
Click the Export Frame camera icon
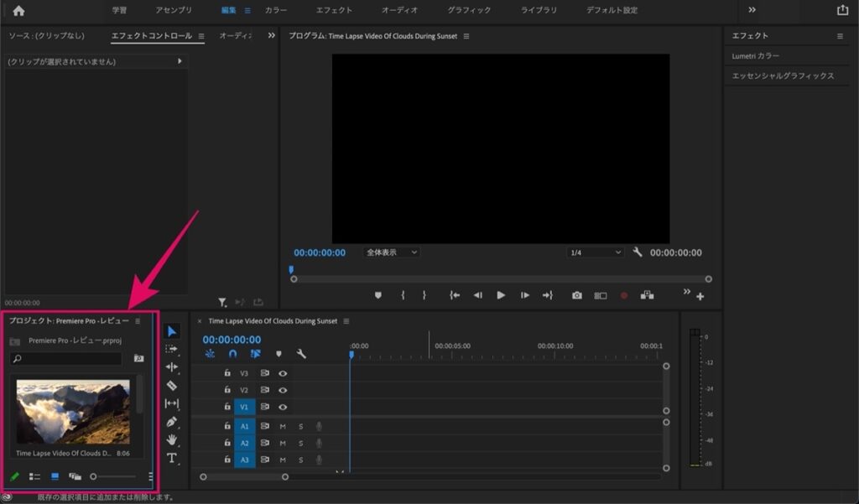click(577, 295)
